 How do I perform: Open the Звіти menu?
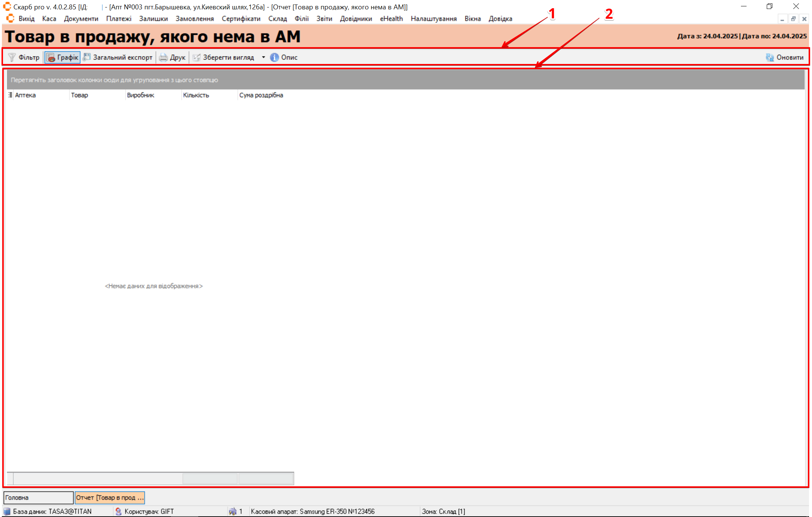324,19
